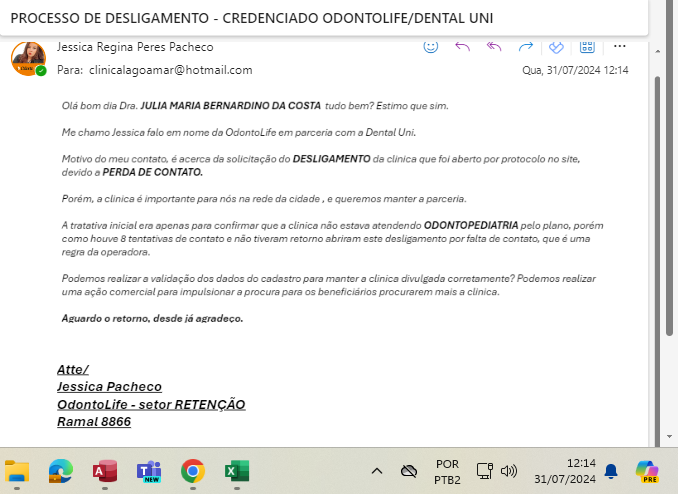Click the cloud sync off tray icon

(x=409, y=471)
